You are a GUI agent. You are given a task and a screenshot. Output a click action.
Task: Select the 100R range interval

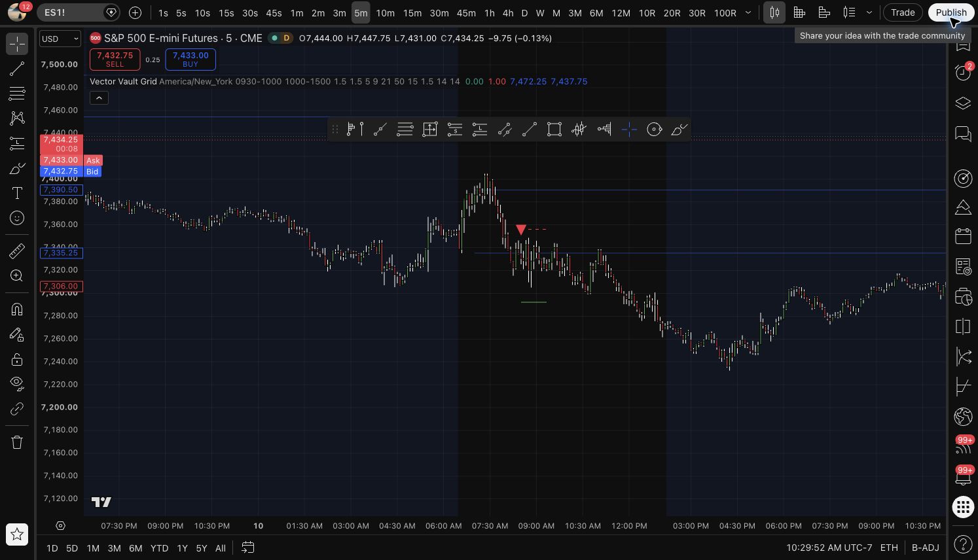click(725, 12)
